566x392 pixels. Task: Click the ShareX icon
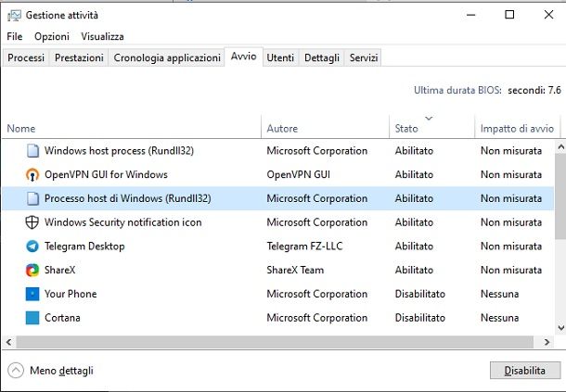[32, 270]
